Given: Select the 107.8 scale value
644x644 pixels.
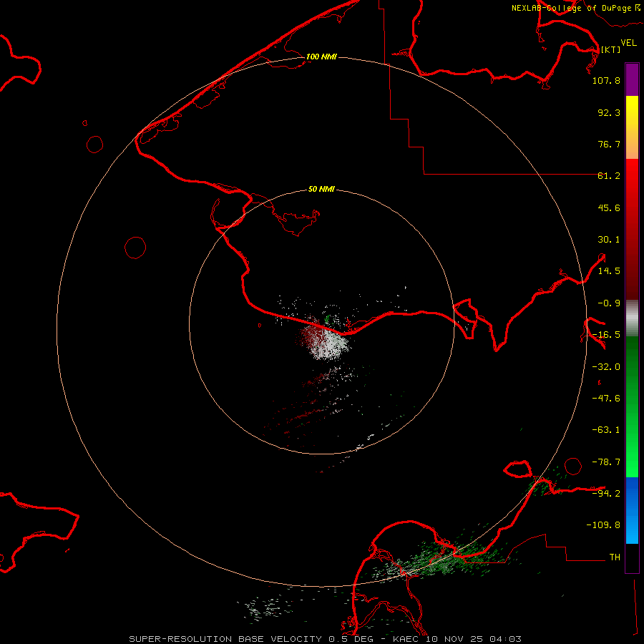Looking at the screenshot, I should (606, 80).
